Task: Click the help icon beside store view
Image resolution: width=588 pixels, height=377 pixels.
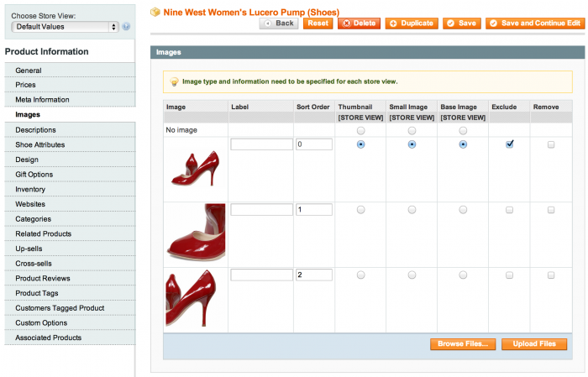Action: [126, 27]
